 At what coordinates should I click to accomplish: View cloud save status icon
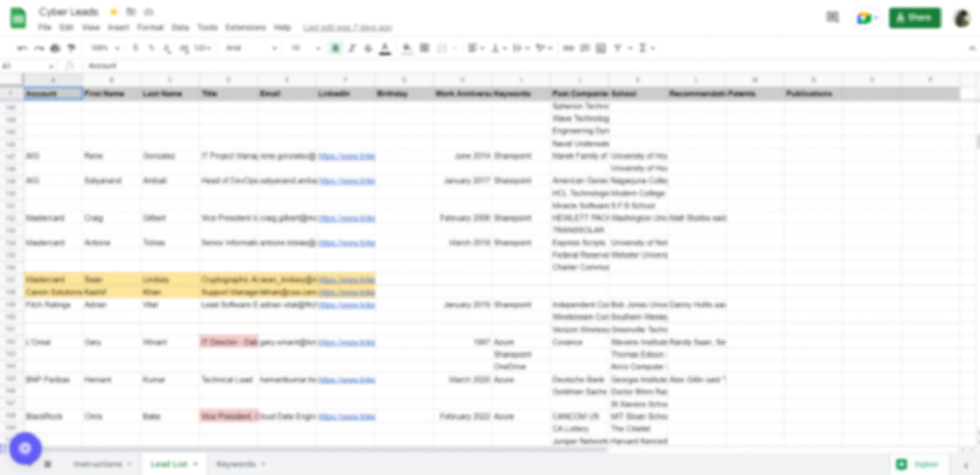point(149,12)
